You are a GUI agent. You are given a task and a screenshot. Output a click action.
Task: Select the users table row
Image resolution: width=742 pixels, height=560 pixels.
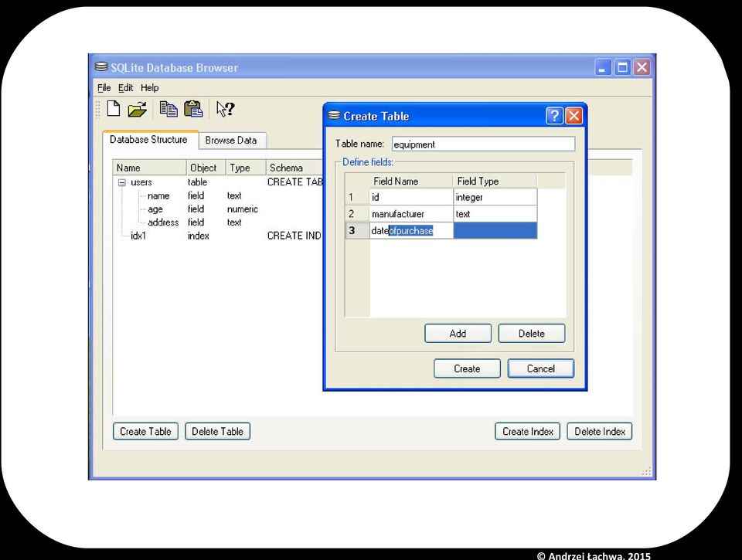point(218,182)
